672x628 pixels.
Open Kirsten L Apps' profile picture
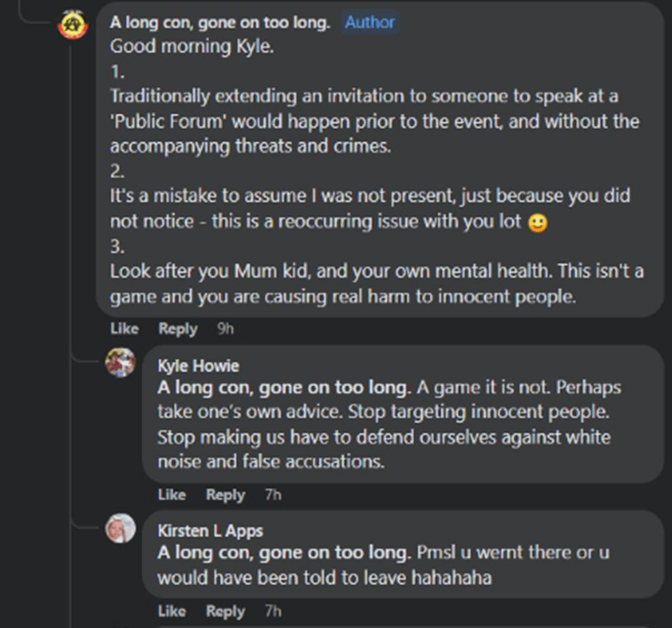point(121,528)
